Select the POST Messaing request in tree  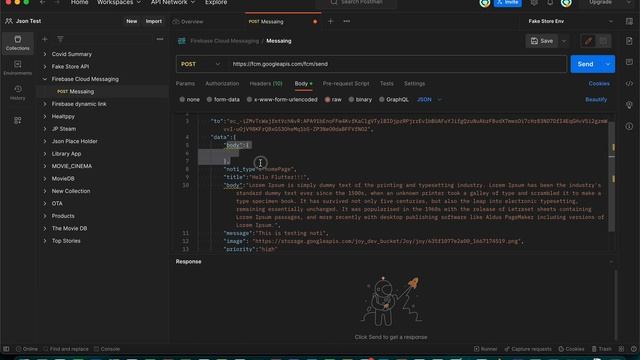[x=102, y=91]
